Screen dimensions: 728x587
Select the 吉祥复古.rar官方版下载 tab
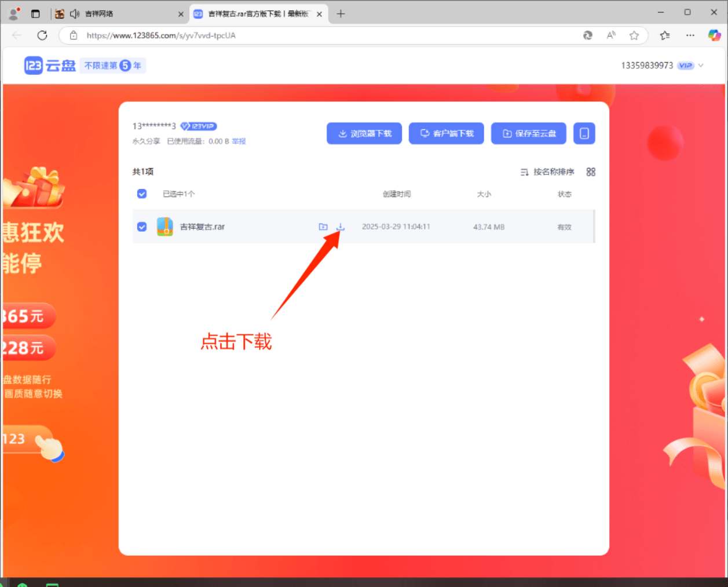click(258, 13)
